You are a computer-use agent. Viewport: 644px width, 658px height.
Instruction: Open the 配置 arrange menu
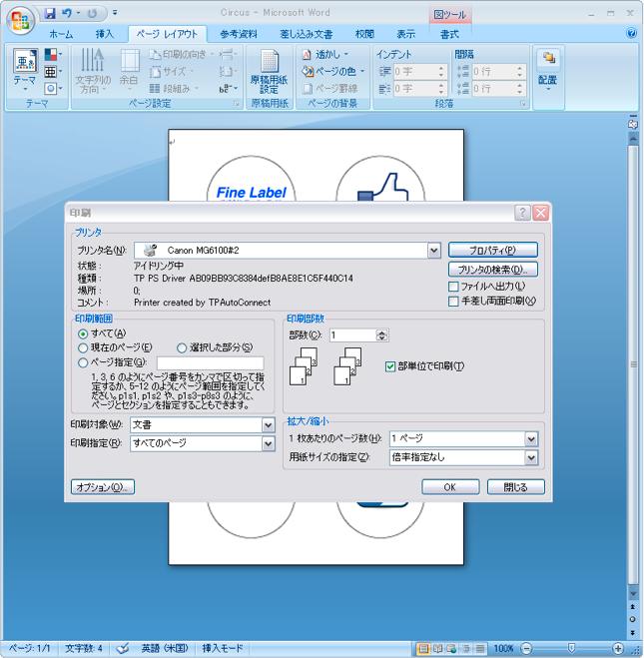click(547, 69)
